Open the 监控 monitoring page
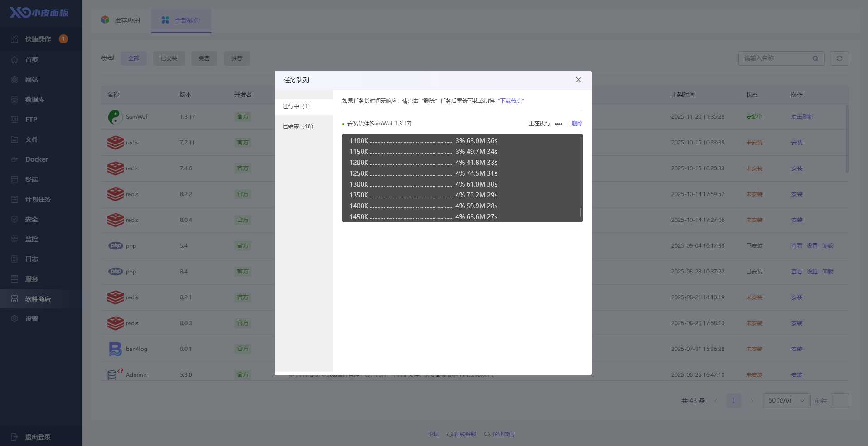 (x=31, y=239)
